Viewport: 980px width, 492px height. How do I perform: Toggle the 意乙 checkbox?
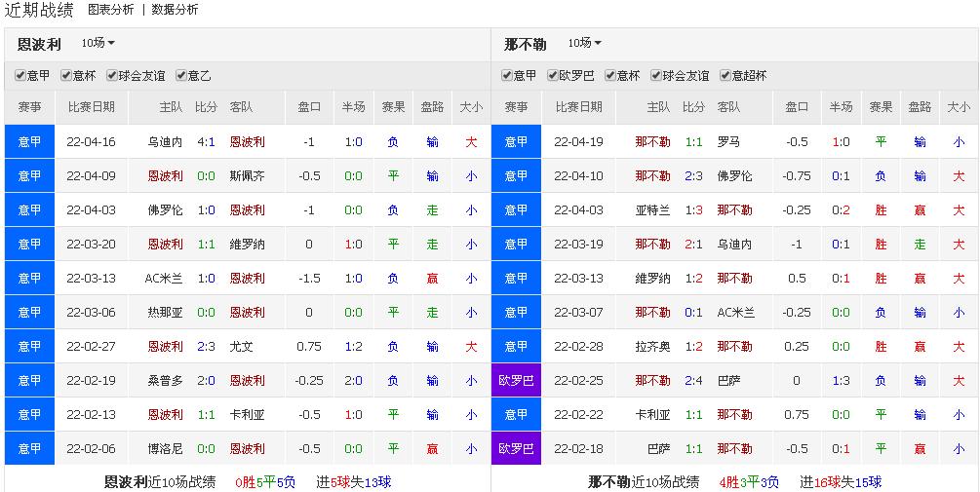coord(181,76)
